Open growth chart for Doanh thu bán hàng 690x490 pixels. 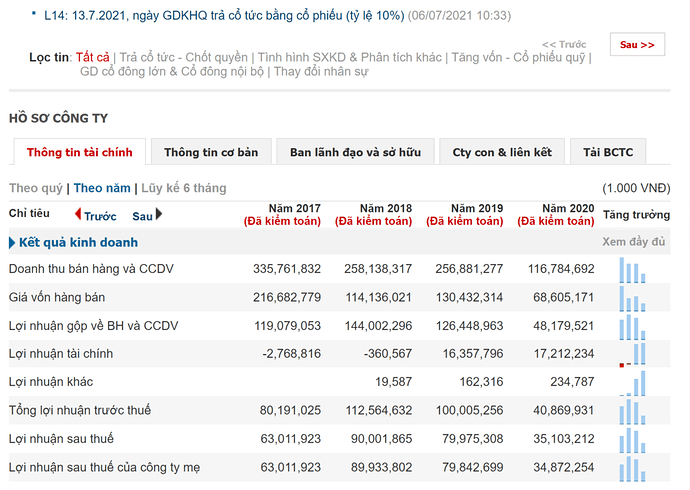[633, 270]
